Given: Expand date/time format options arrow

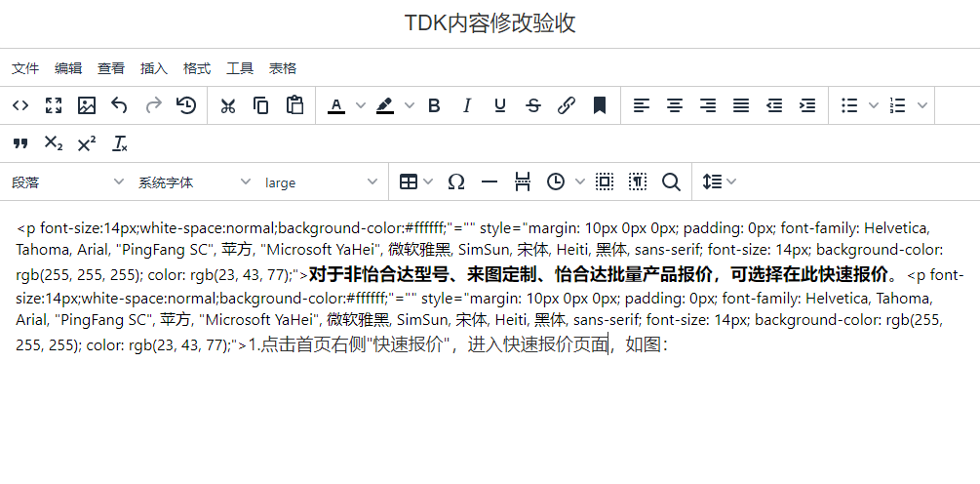Looking at the screenshot, I should click(x=580, y=181).
